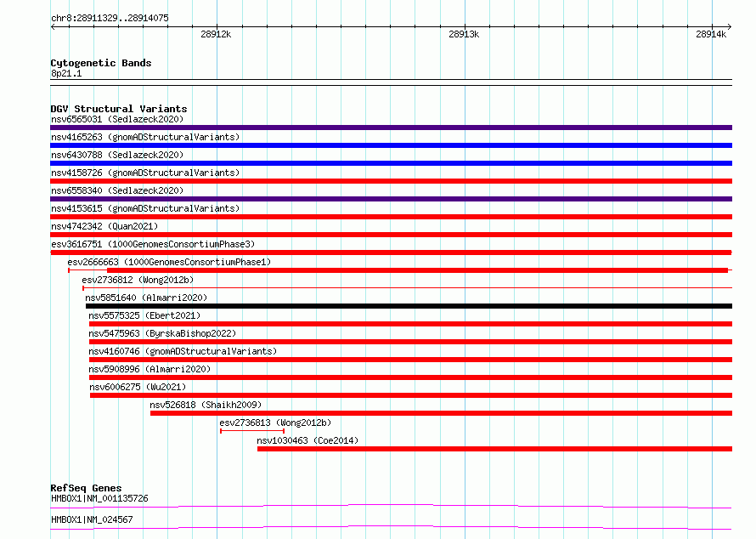The height and width of the screenshot is (539, 756).
Task: Click the RefSeq Genes track heading
Action: 86,488
